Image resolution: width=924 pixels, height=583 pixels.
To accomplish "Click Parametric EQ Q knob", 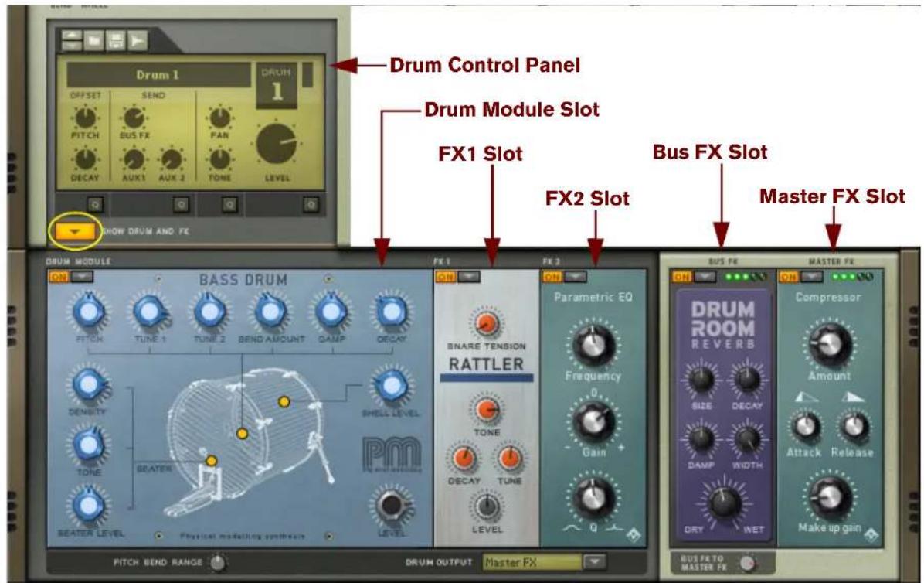I will pyautogui.click(x=593, y=499).
